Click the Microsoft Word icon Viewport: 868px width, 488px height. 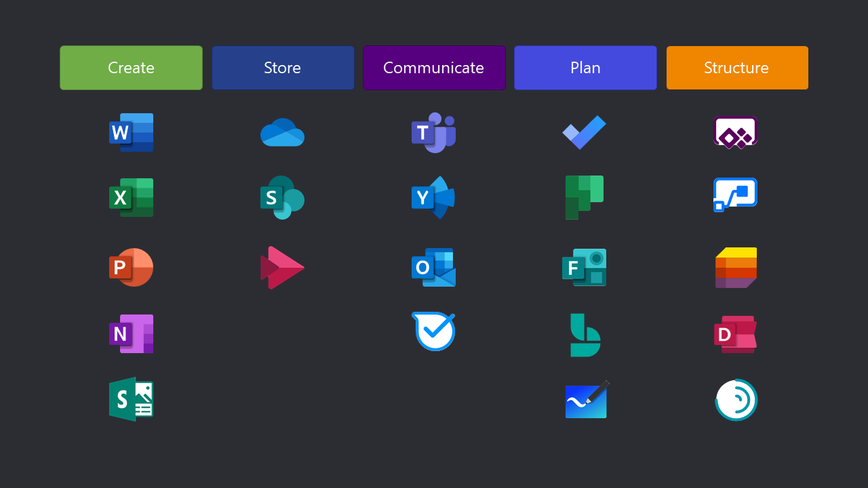coord(131,132)
